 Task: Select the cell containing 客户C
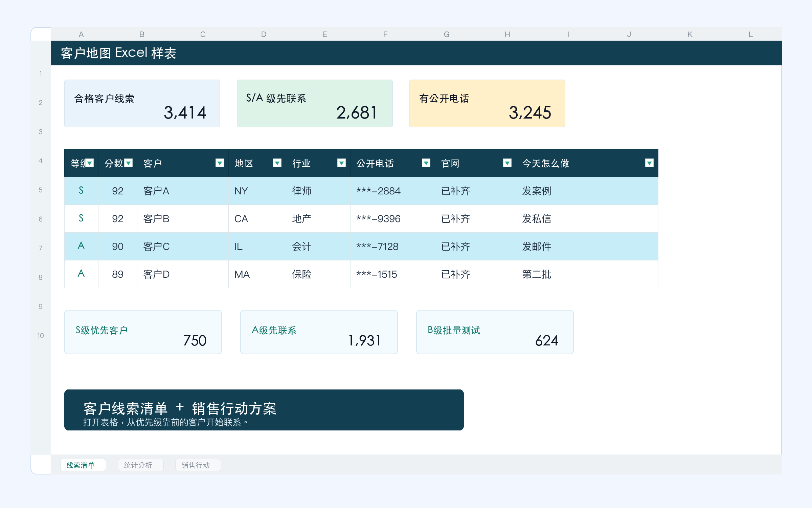(183, 247)
